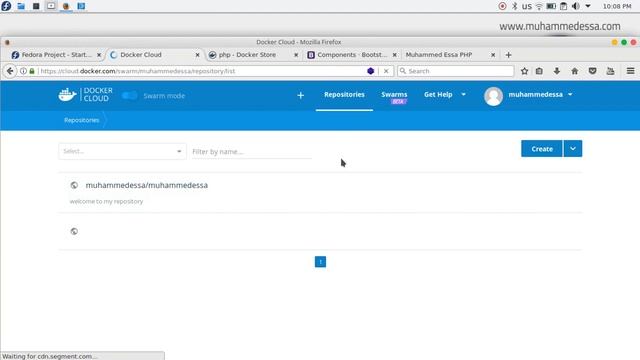The height and width of the screenshot is (360, 640).
Task: Click the Bluetooth tray icon
Action: (x=515, y=6)
